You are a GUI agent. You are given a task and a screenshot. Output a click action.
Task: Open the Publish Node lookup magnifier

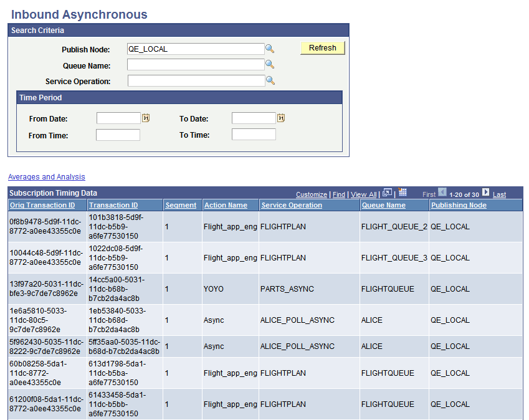pyautogui.click(x=271, y=49)
